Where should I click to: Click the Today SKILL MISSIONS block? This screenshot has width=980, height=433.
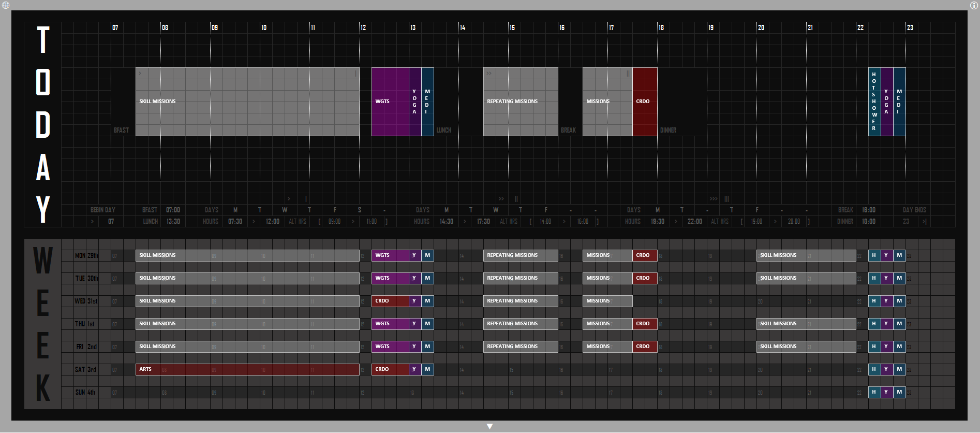coord(247,102)
